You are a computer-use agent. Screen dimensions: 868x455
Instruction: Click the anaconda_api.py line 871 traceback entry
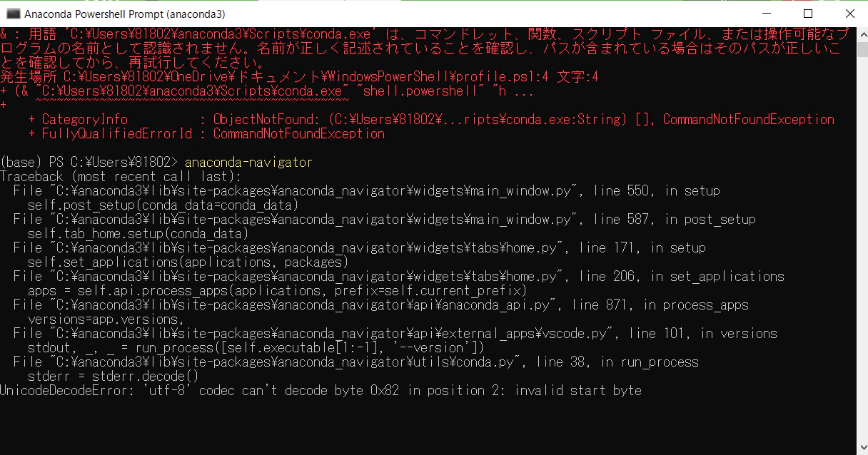click(380, 305)
